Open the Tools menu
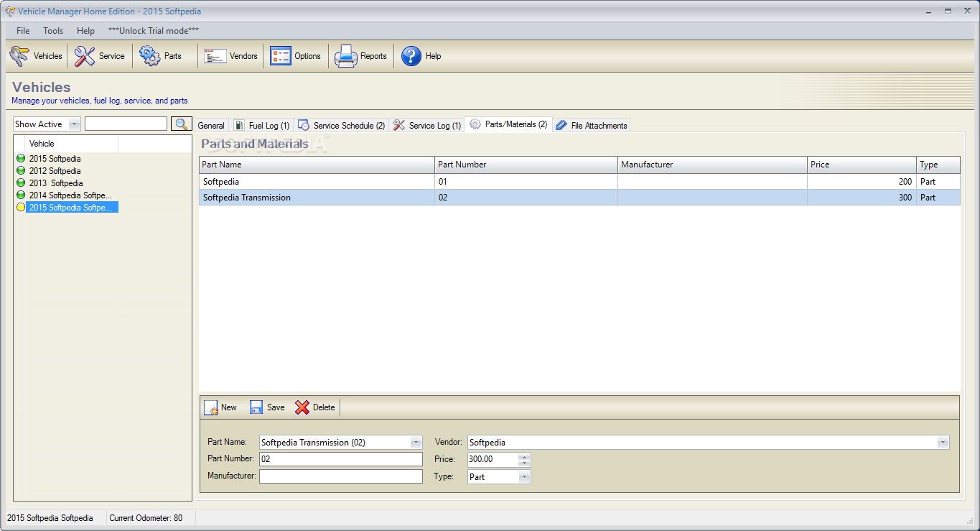This screenshot has height=531, width=980. point(53,31)
